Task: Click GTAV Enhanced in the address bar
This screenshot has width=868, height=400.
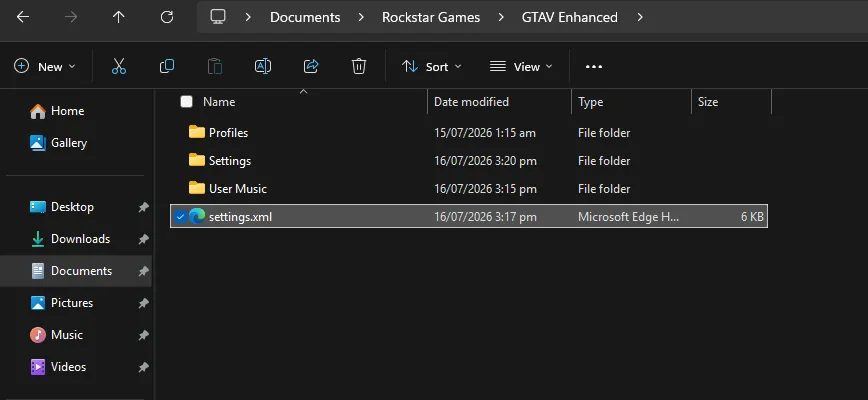Action: [x=570, y=17]
